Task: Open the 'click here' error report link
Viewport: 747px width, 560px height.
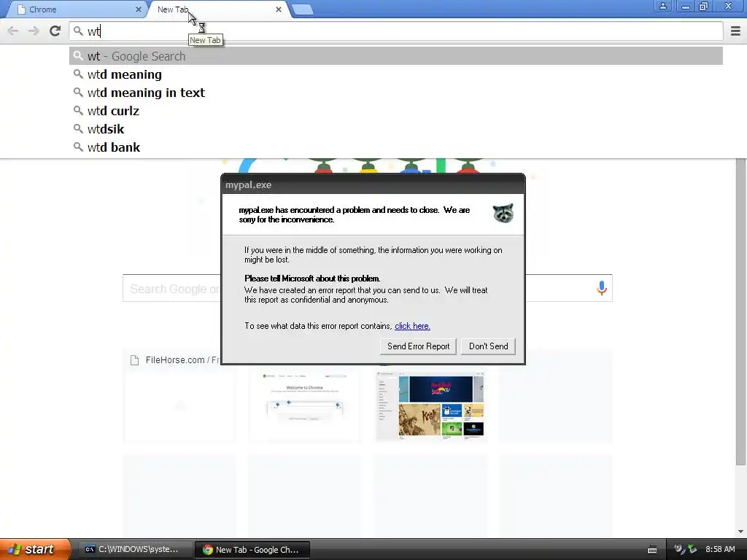Action: 412,326
